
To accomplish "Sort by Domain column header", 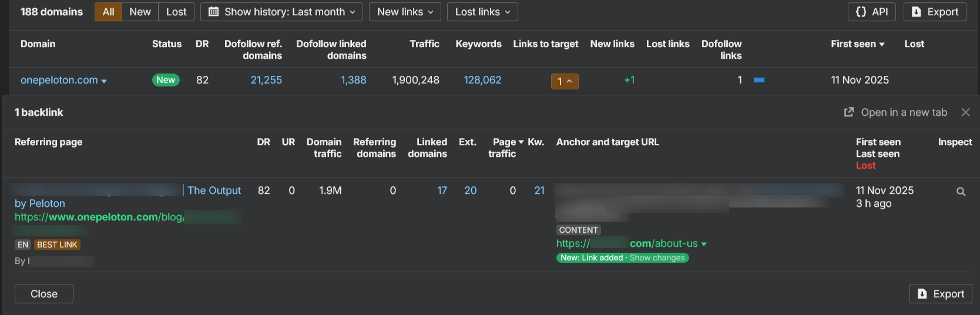I will (38, 43).
